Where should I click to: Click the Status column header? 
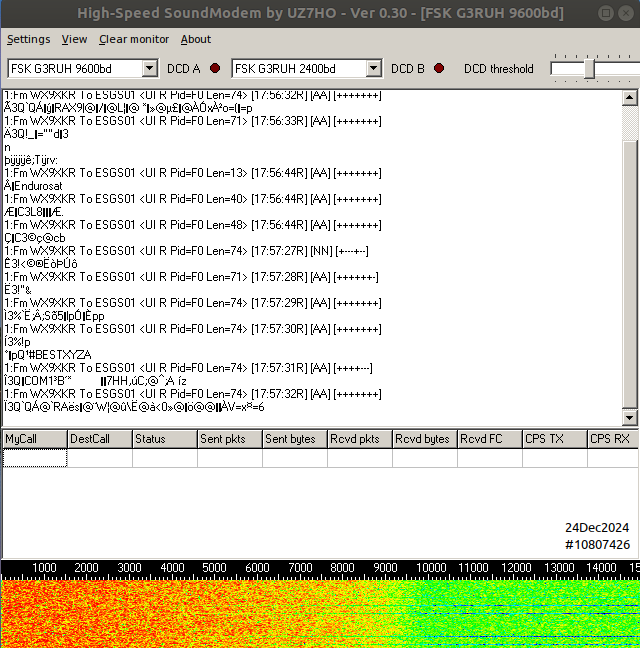[165, 439]
